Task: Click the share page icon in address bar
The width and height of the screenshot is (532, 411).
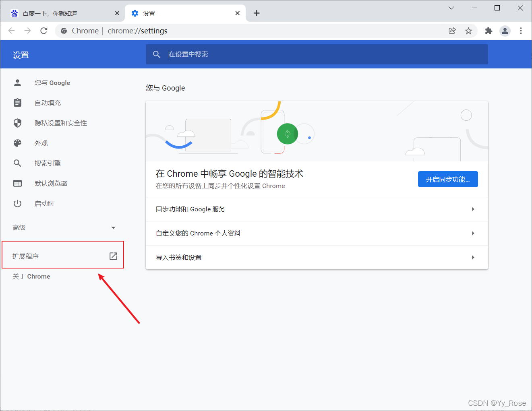Action: [452, 31]
